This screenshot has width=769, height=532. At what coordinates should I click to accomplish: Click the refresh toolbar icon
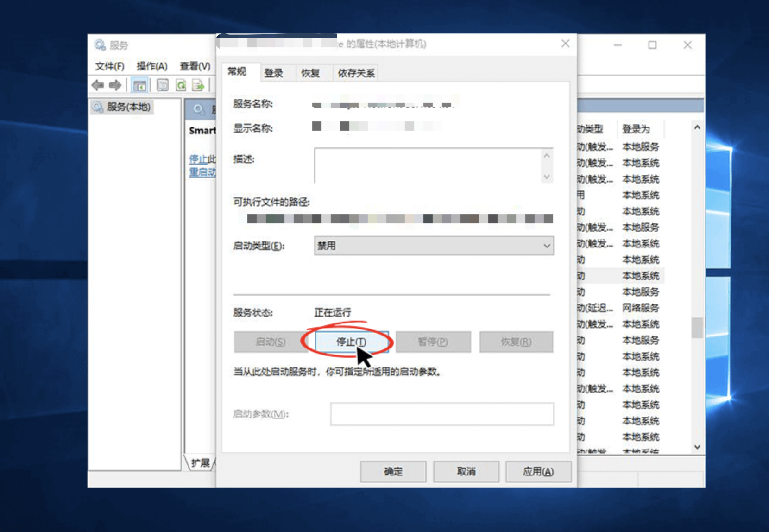181,85
